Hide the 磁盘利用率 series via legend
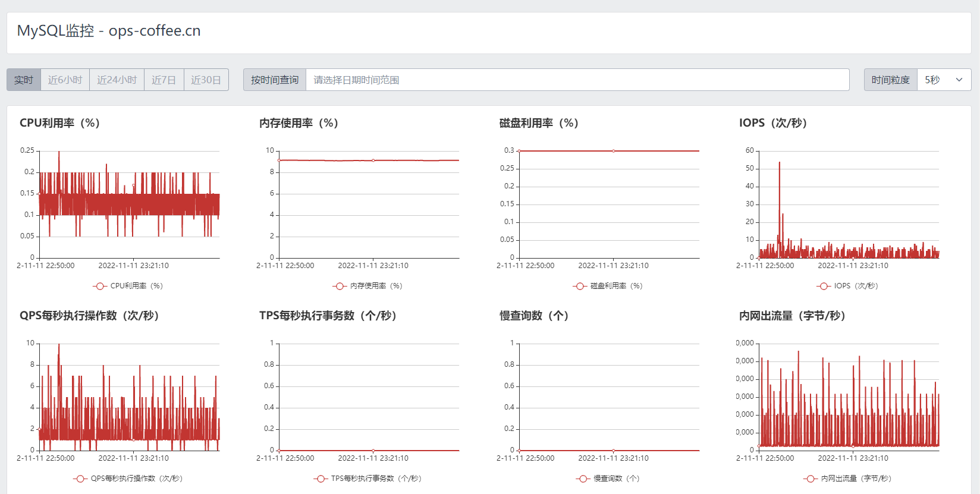980x494 pixels. tap(580, 286)
